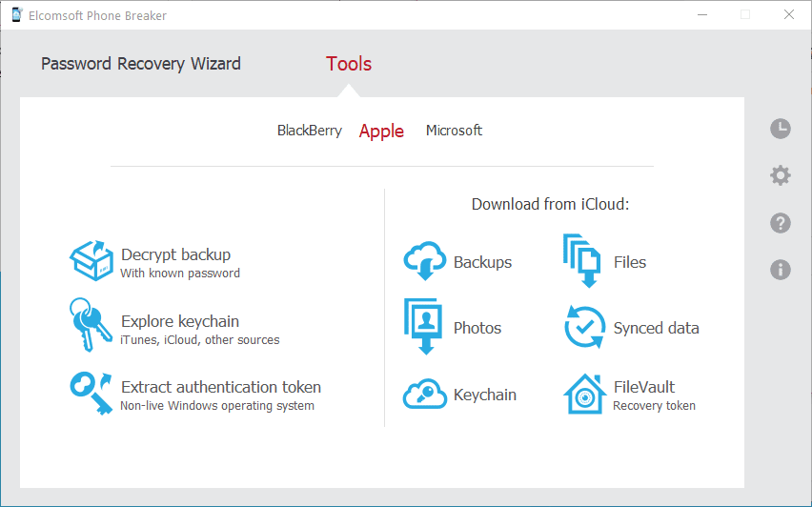Click the help question mark icon

tap(781, 223)
